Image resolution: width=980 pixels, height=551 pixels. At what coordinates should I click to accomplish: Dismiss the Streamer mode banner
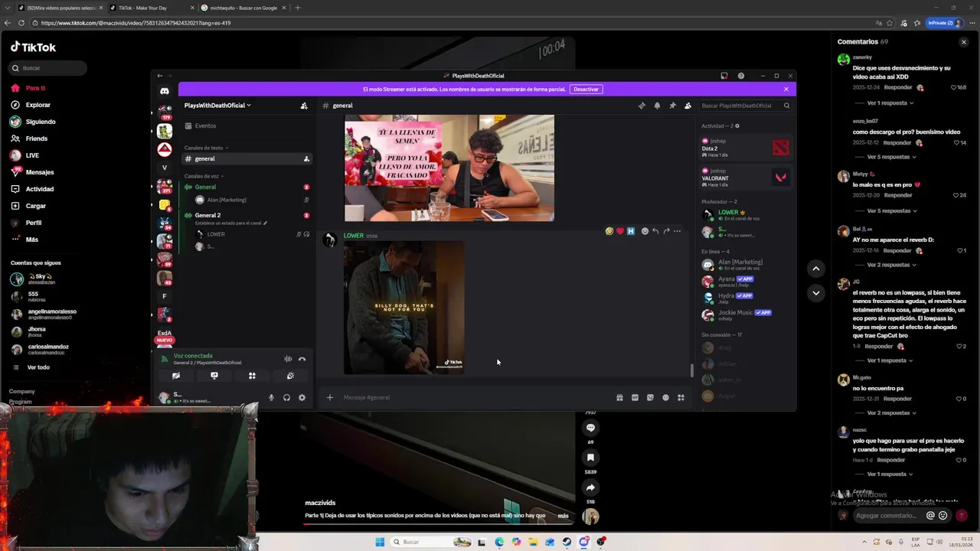click(786, 89)
